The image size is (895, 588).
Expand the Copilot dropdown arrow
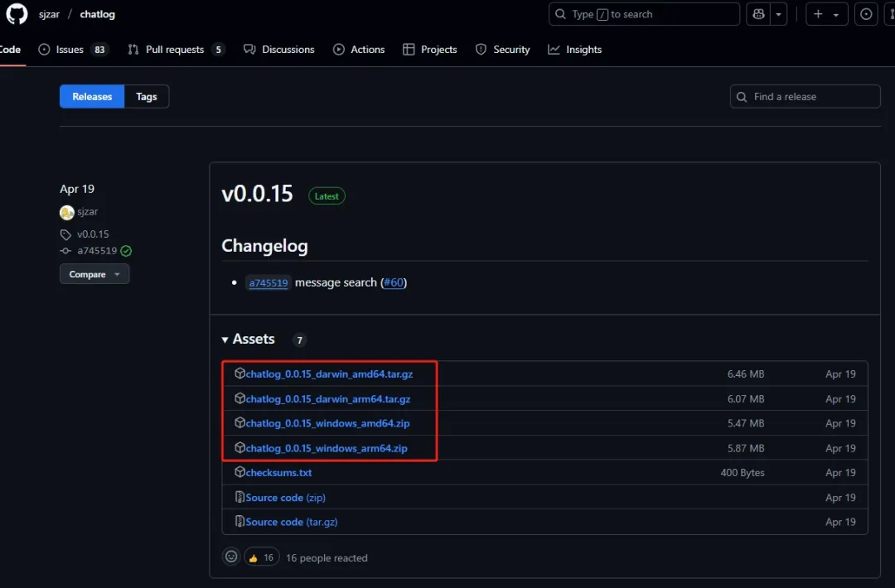(778, 14)
